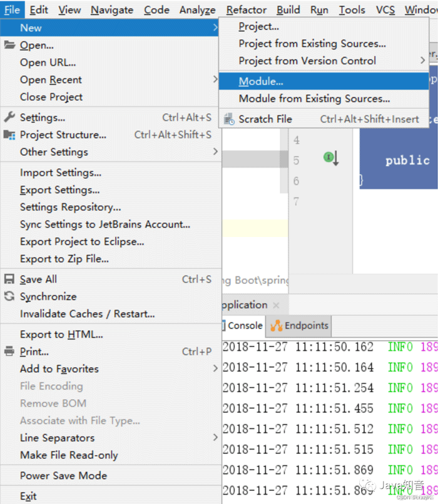Click the Open folder icon

[9, 45]
